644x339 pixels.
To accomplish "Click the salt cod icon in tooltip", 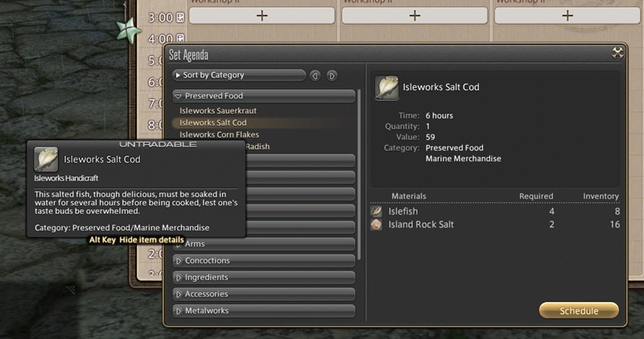I will (x=46, y=159).
